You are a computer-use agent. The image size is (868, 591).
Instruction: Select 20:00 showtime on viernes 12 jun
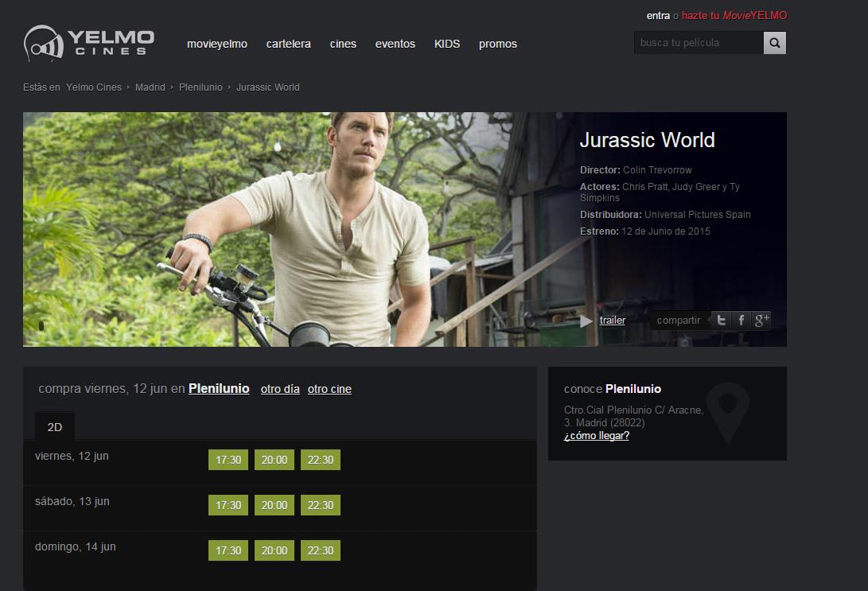coord(274,460)
